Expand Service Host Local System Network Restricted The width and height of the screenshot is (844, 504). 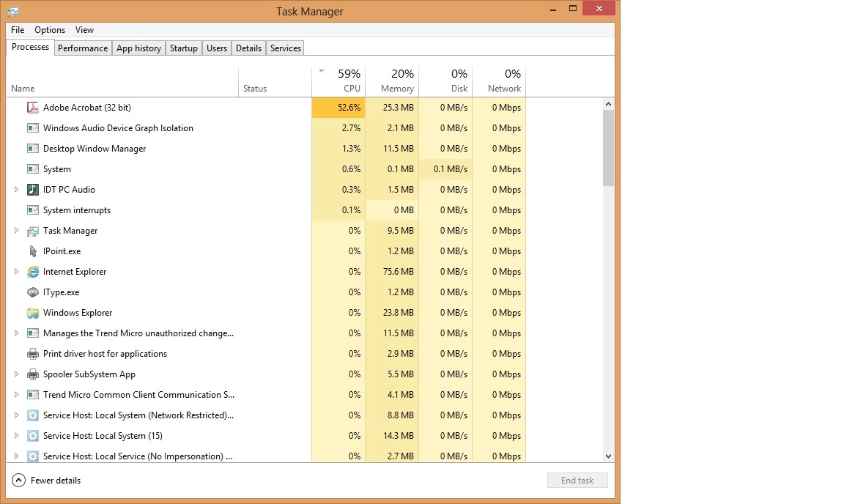(16, 415)
